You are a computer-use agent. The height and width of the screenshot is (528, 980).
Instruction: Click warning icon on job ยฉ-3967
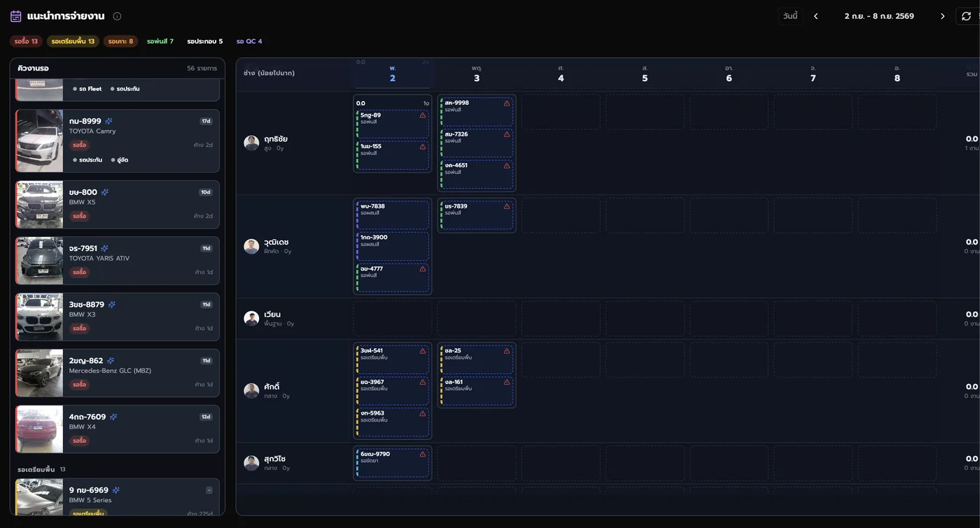tap(423, 383)
